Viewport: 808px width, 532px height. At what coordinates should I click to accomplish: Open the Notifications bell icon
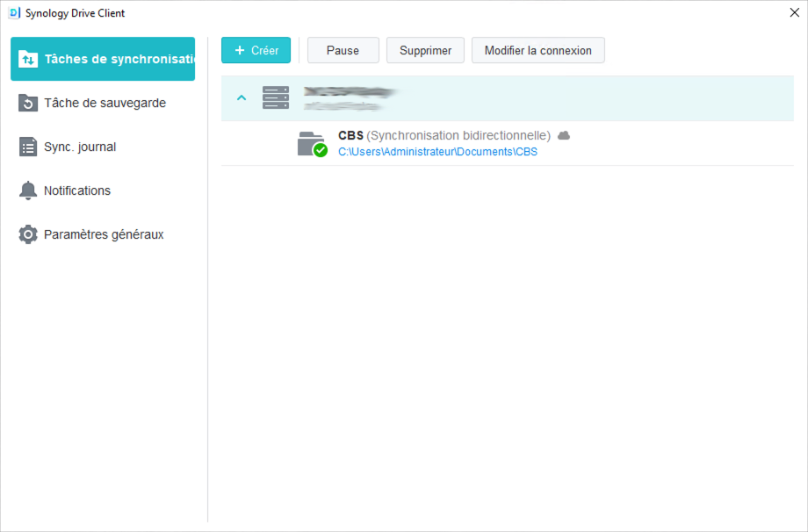(27, 191)
